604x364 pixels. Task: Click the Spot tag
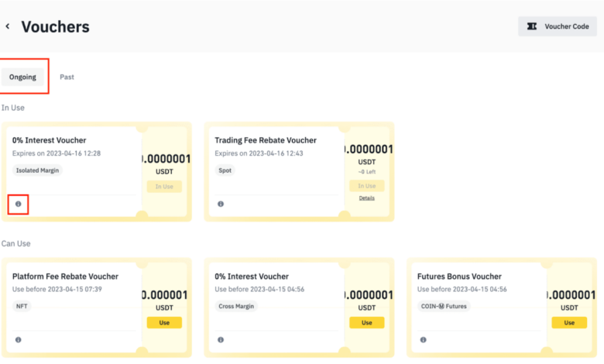(225, 170)
